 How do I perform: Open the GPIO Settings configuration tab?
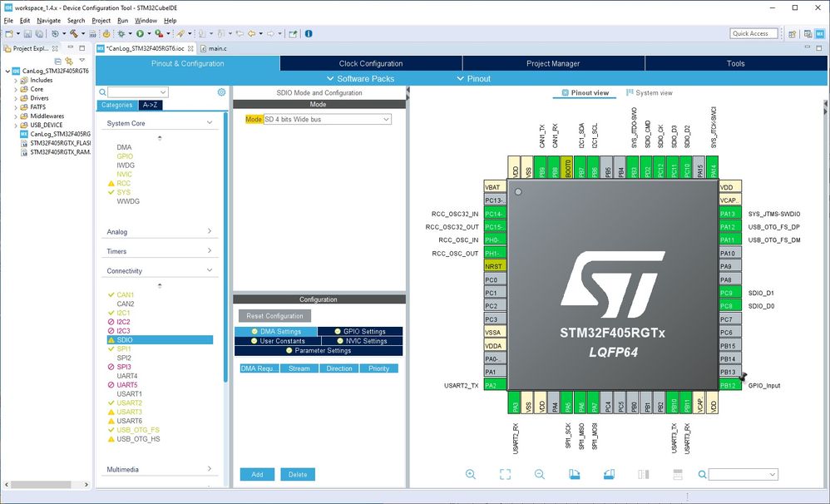pyautogui.click(x=360, y=331)
